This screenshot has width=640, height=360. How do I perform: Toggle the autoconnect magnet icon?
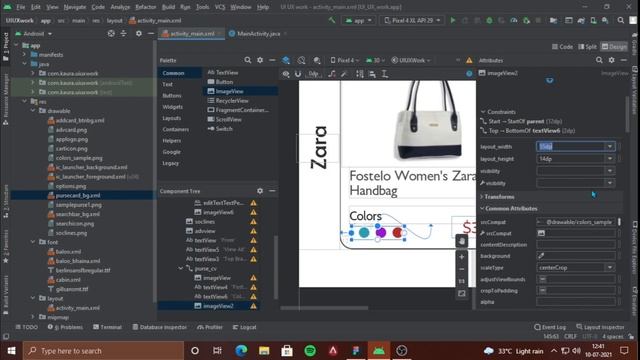[x=298, y=74]
